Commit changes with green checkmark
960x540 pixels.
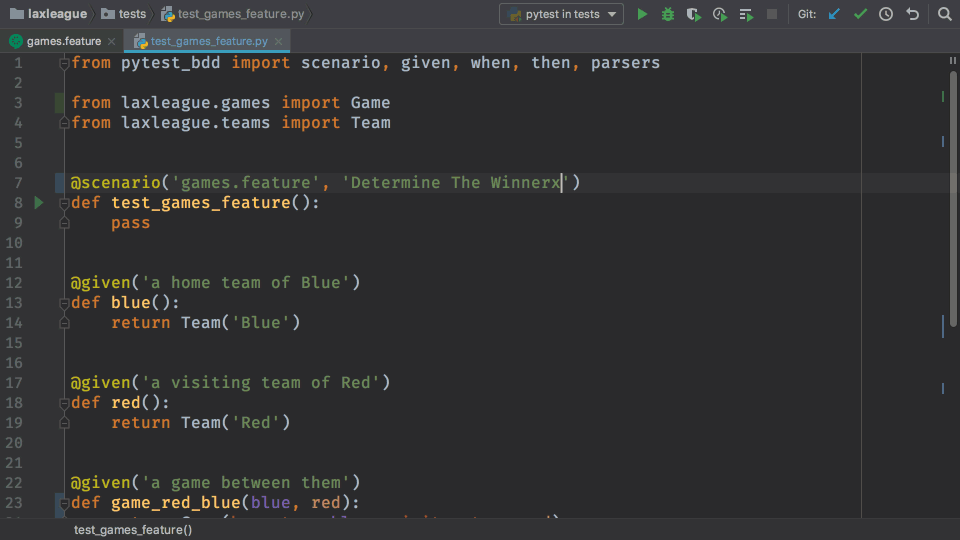(x=860, y=14)
